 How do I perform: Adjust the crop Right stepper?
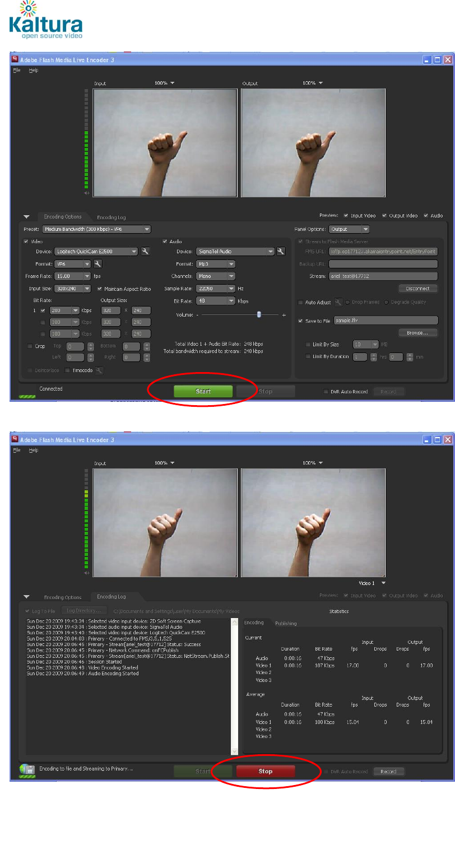tap(146, 357)
